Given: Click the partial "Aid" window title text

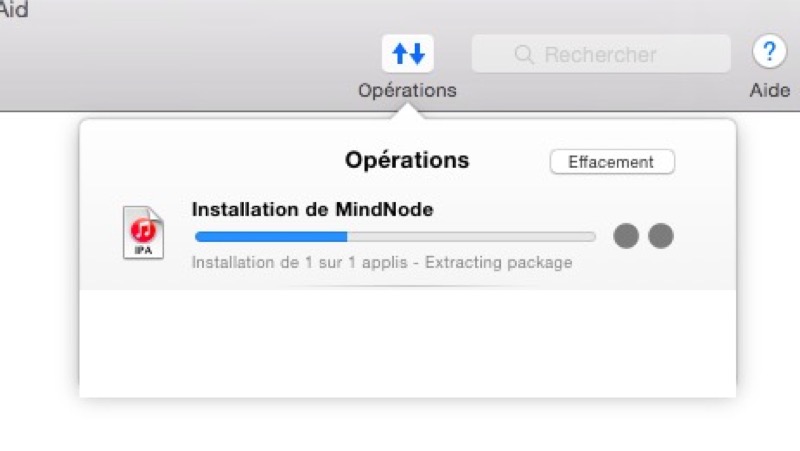Looking at the screenshot, I should click(x=14, y=10).
